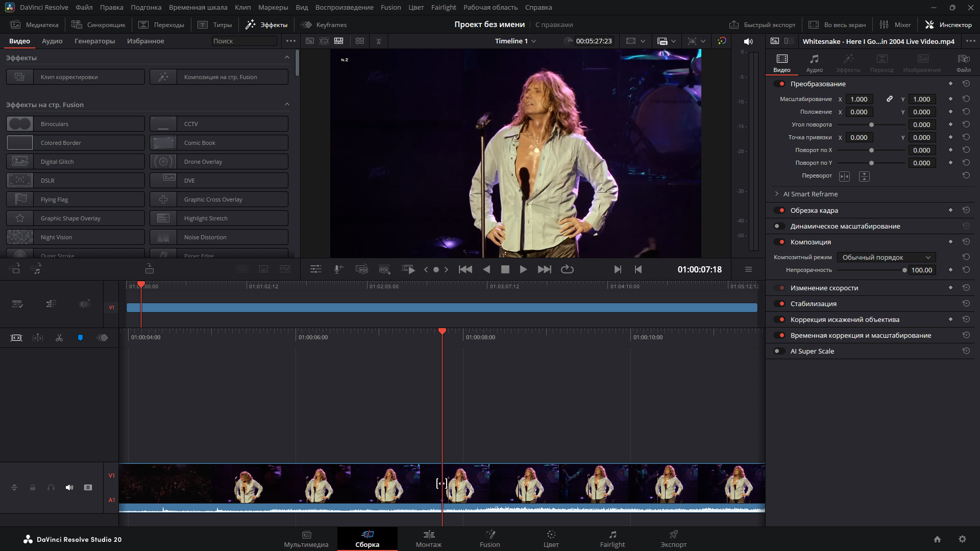Reset the Transform section in Inspector

pos(966,84)
